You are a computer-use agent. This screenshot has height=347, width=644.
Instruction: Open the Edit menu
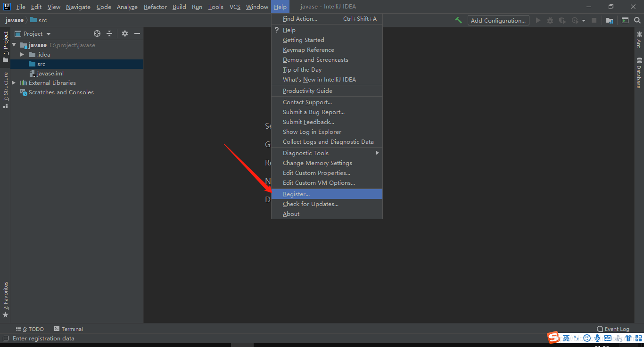tap(36, 7)
